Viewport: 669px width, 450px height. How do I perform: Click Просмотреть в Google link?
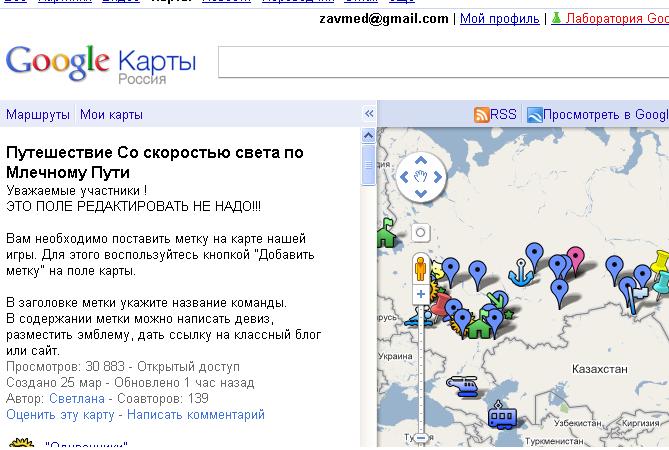pos(606,114)
